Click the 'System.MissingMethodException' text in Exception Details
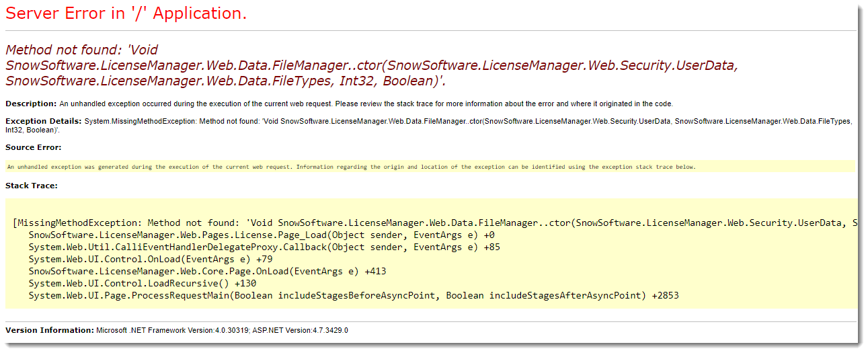The height and width of the screenshot is (353, 868). (x=139, y=121)
